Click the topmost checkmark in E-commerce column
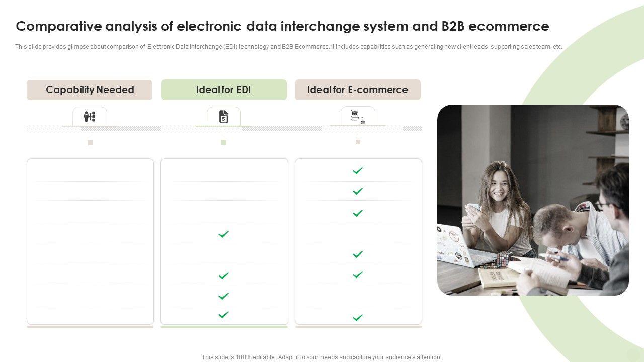This screenshot has height=362, width=644. [x=358, y=171]
